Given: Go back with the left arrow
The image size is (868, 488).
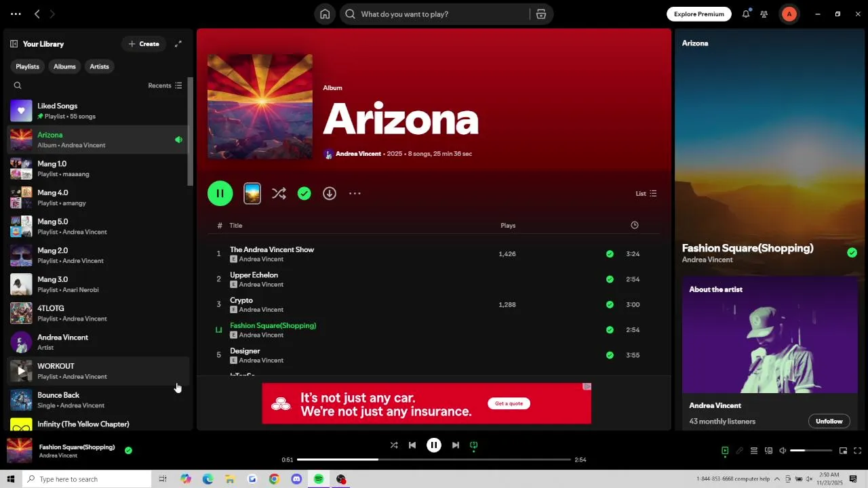Looking at the screenshot, I should tap(37, 14).
